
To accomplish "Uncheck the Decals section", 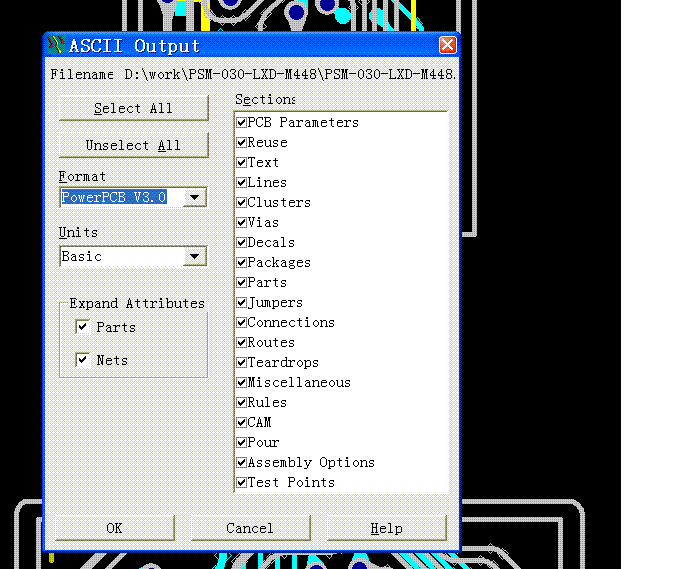I will click(x=242, y=242).
